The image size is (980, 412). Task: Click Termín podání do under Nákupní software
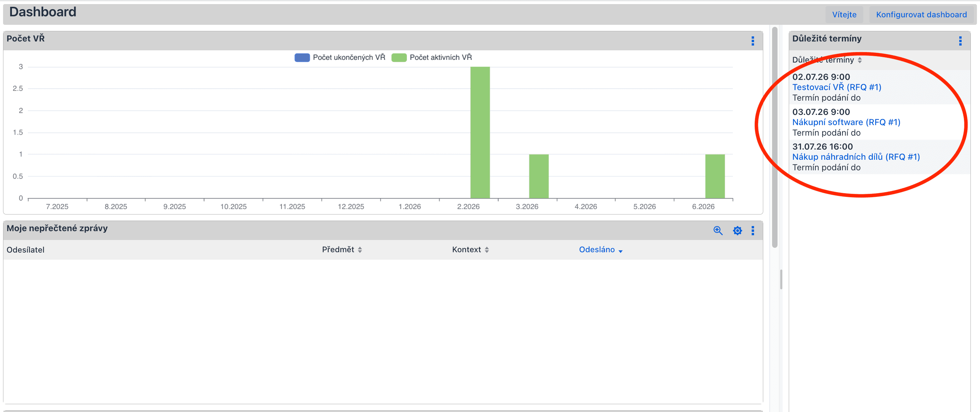click(x=826, y=133)
